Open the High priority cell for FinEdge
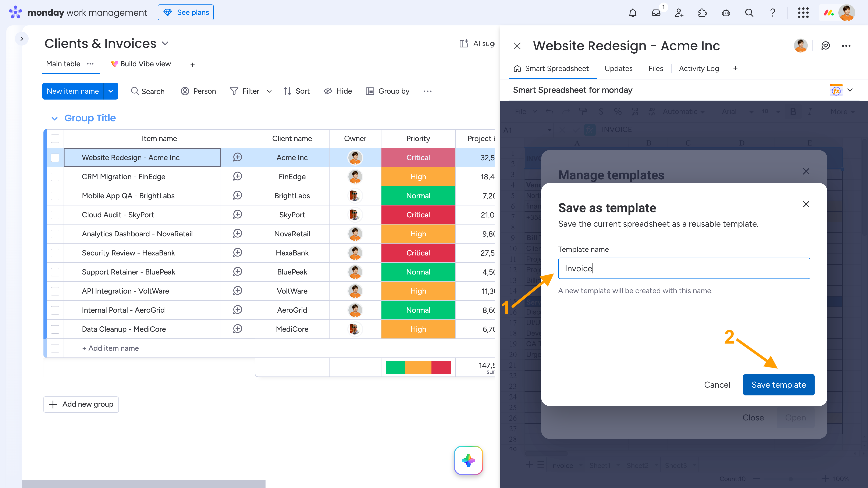 tap(418, 177)
